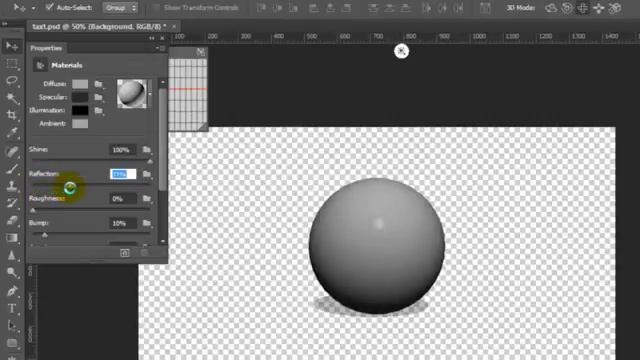Click the Materials icon in Properties panel
The width and height of the screenshot is (640, 360).
coord(40,65)
